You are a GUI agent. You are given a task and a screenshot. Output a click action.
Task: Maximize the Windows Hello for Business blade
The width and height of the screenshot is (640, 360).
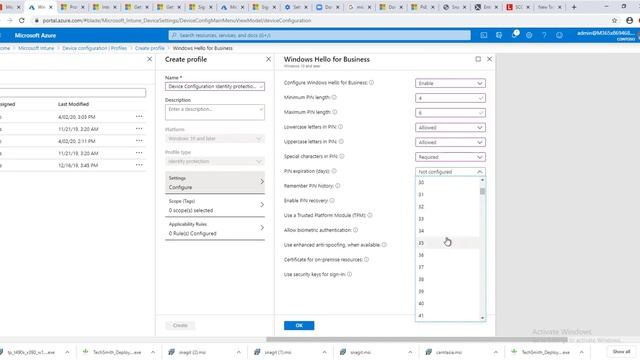(478, 59)
